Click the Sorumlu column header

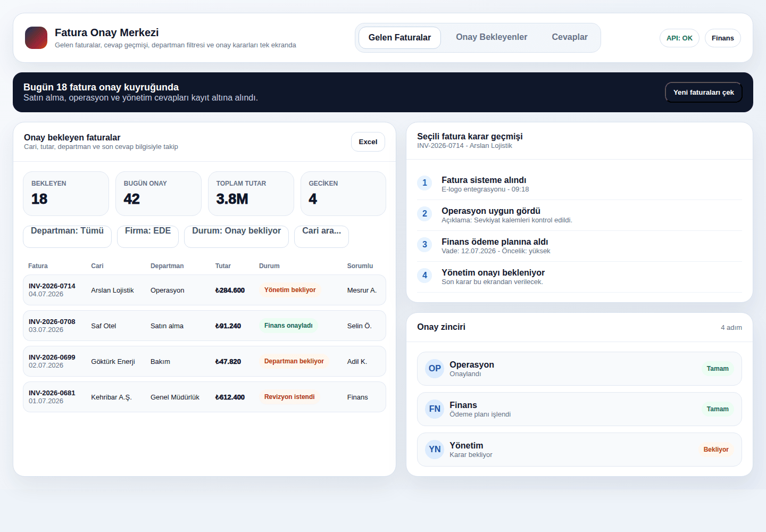360,266
